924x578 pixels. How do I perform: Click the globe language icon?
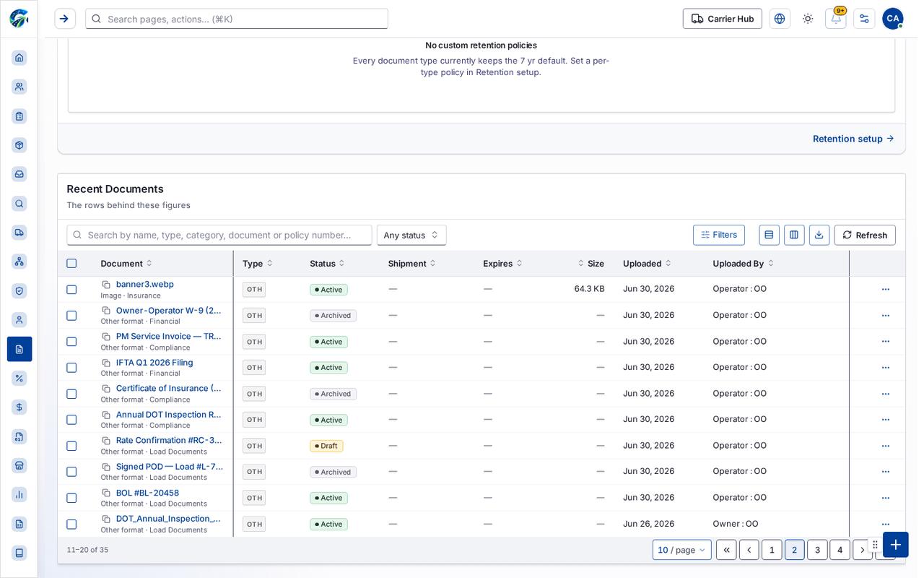[x=780, y=19]
